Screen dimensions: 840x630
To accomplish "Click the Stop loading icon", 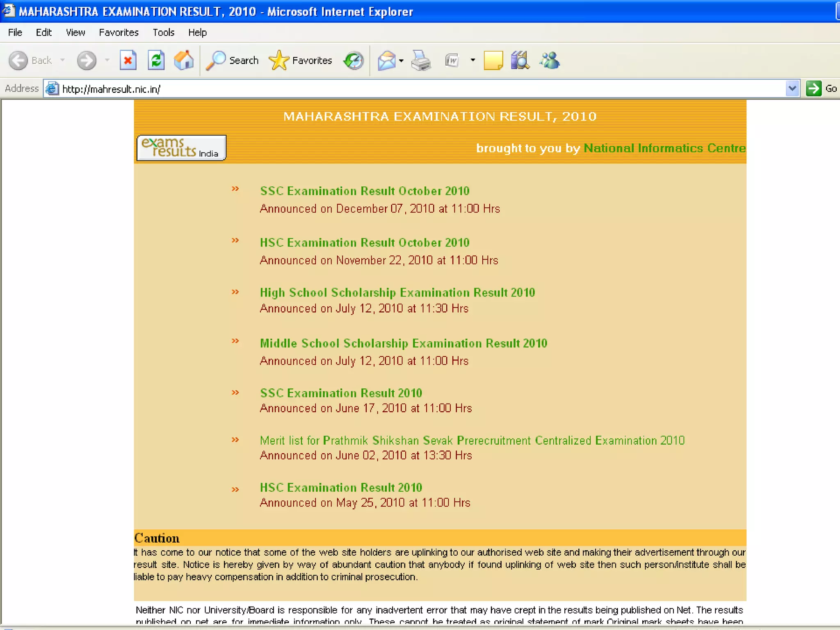I will coord(128,61).
